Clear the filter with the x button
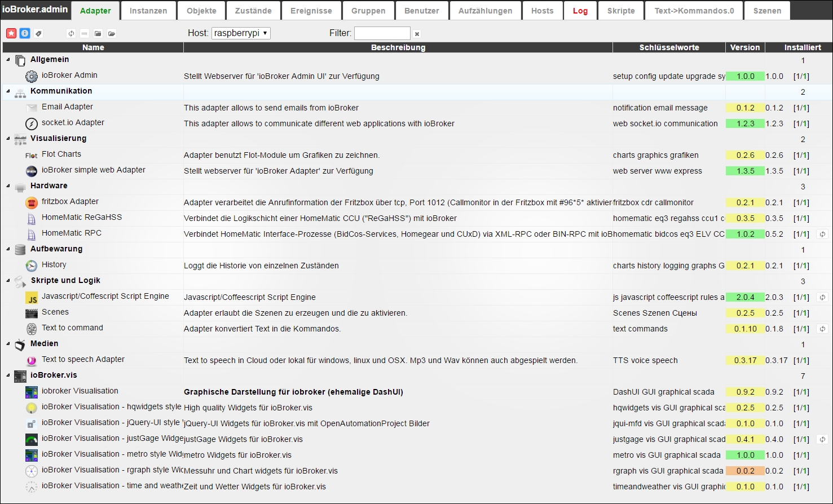 click(x=417, y=34)
